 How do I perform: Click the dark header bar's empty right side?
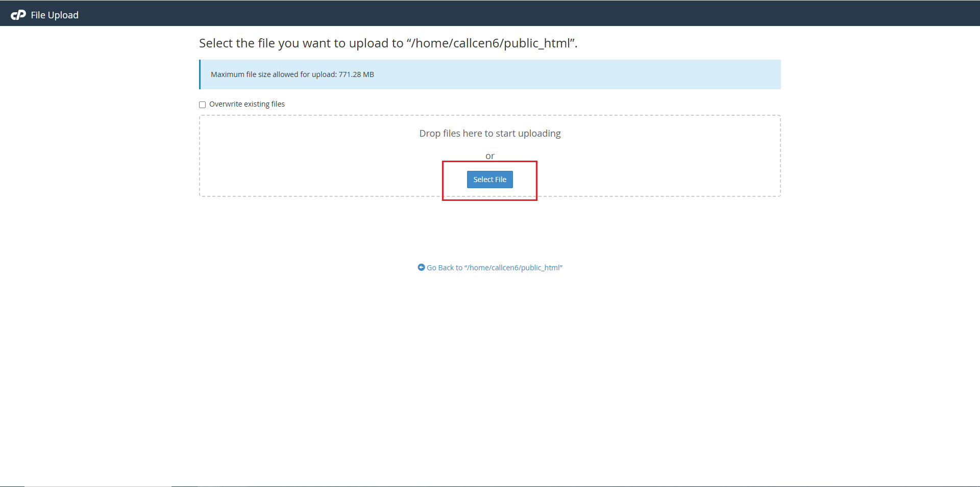point(766,13)
